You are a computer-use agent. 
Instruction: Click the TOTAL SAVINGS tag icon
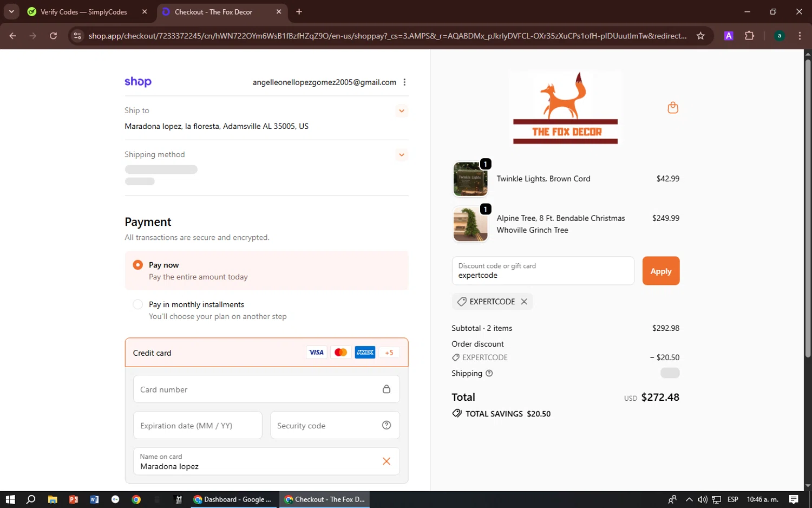pyautogui.click(x=457, y=414)
